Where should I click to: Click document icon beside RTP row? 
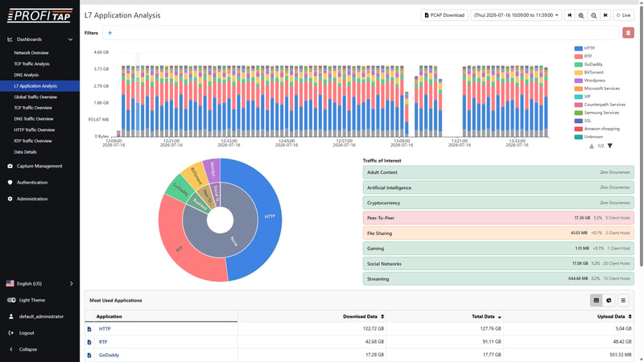pos(89,342)
